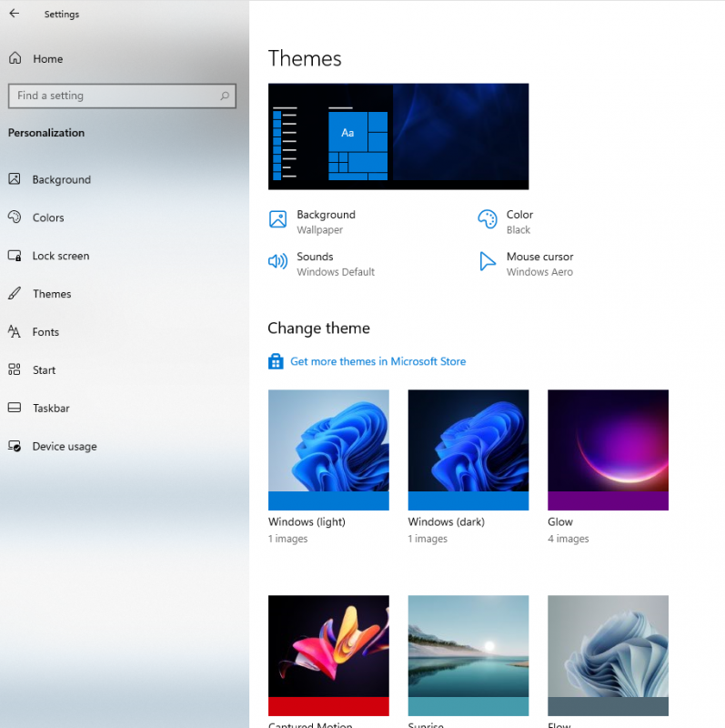Click the Sounds speaker icon

[x=277, y=261]
